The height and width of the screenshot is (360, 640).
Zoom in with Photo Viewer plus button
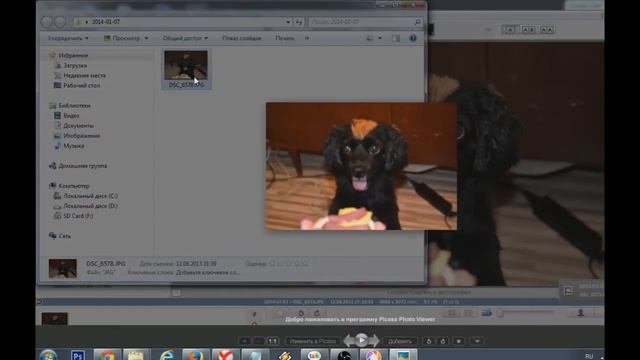pos(244,341)
